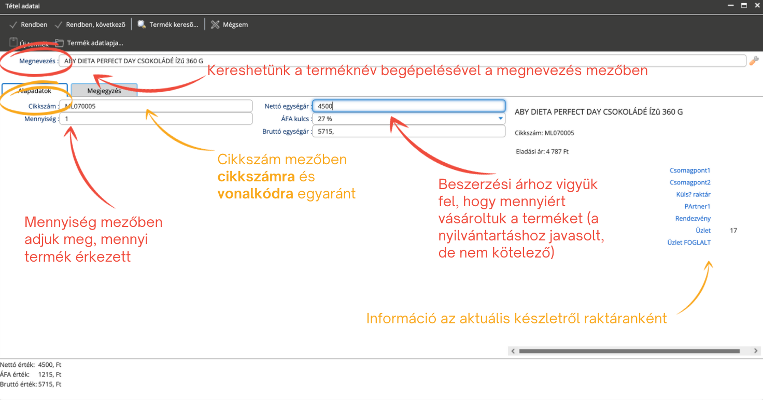764x400 pixels.
Task: Click the Új termék clipboard icon
Action: tap(13, 43)
